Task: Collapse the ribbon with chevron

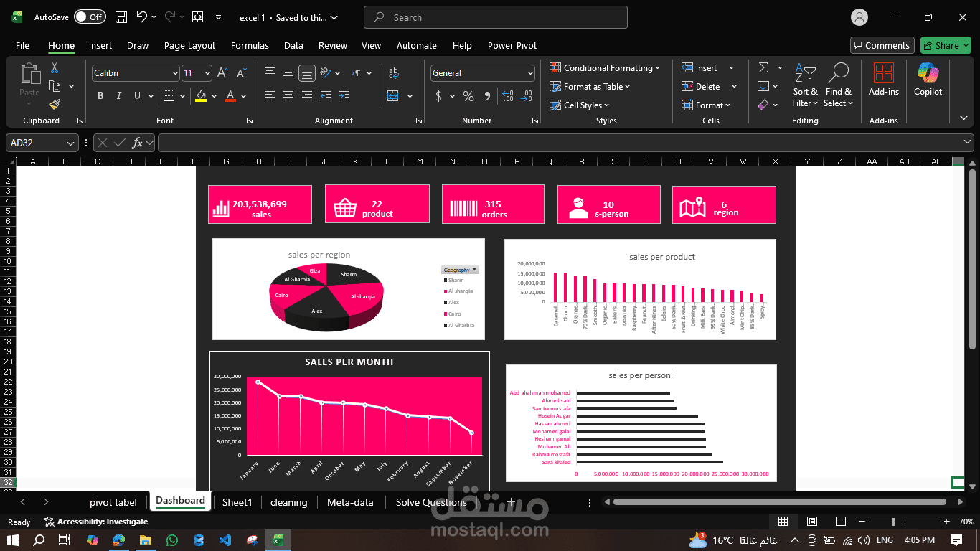Action: (963, 118)
